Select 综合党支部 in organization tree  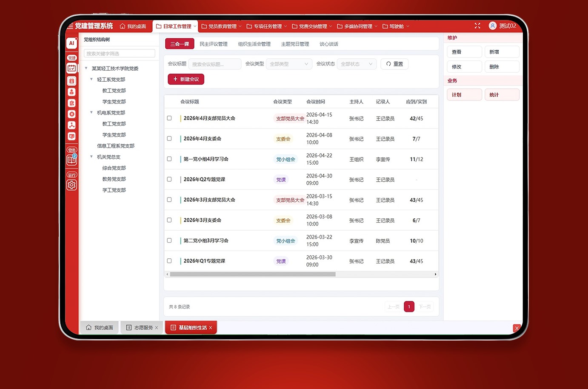pyautogui.click(x=114, y=168)
